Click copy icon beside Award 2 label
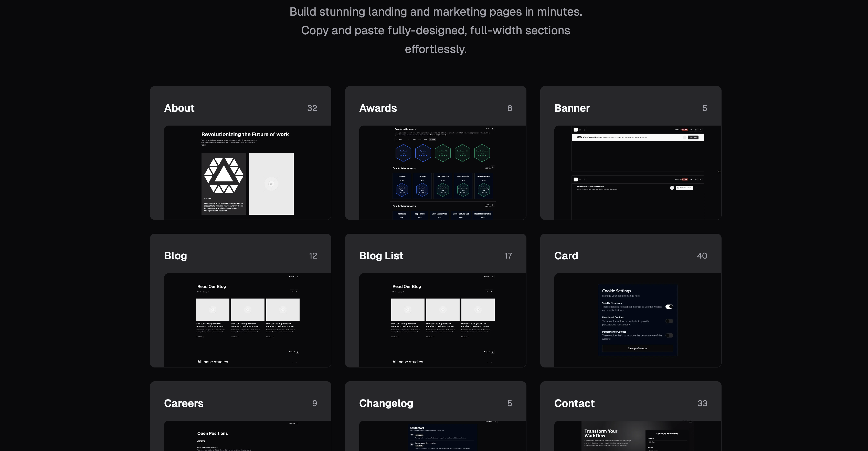 point(493,167)
